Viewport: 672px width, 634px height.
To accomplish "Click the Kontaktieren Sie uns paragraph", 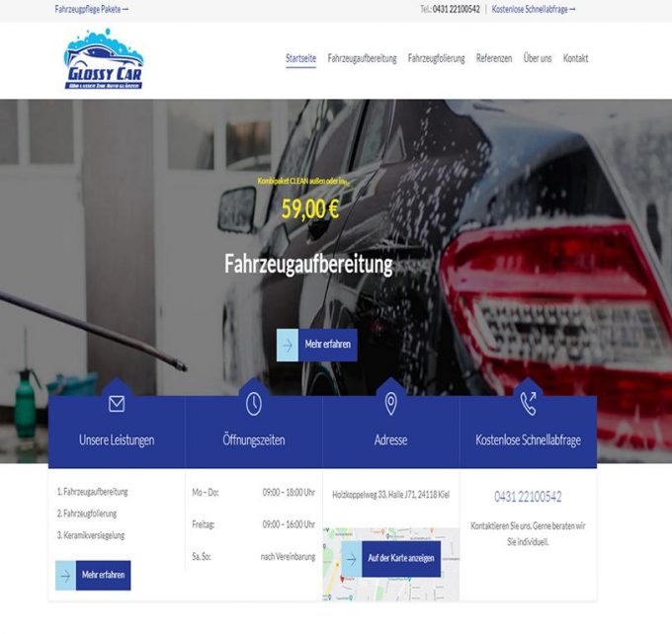I will 528,533.
